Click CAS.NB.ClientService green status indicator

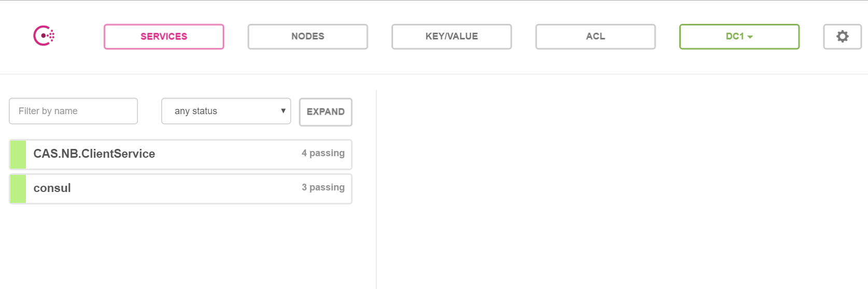click(18, 155)
